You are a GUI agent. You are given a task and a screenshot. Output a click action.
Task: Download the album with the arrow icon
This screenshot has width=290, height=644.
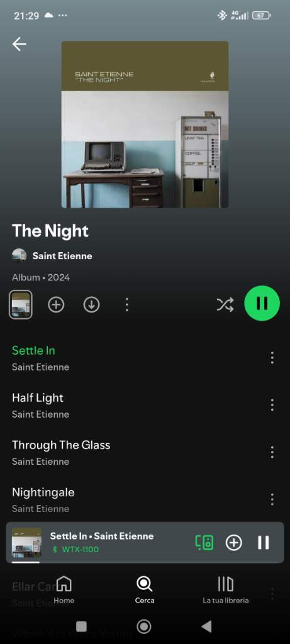click(91, 305)
